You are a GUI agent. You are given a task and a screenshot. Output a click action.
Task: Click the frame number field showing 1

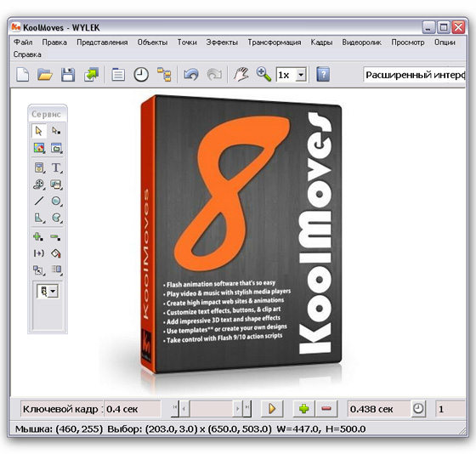(x=450, y=409)
